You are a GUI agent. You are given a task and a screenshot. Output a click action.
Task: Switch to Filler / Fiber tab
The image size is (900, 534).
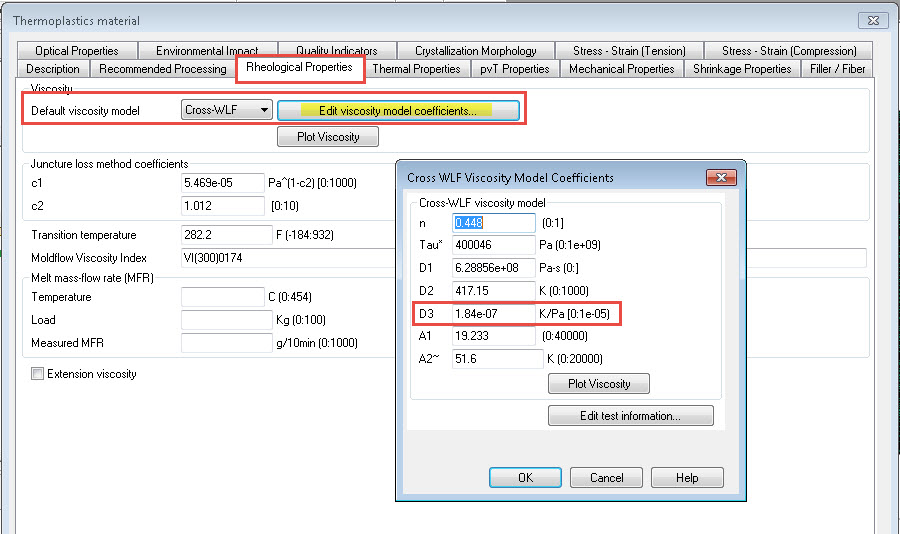point(837,69)
